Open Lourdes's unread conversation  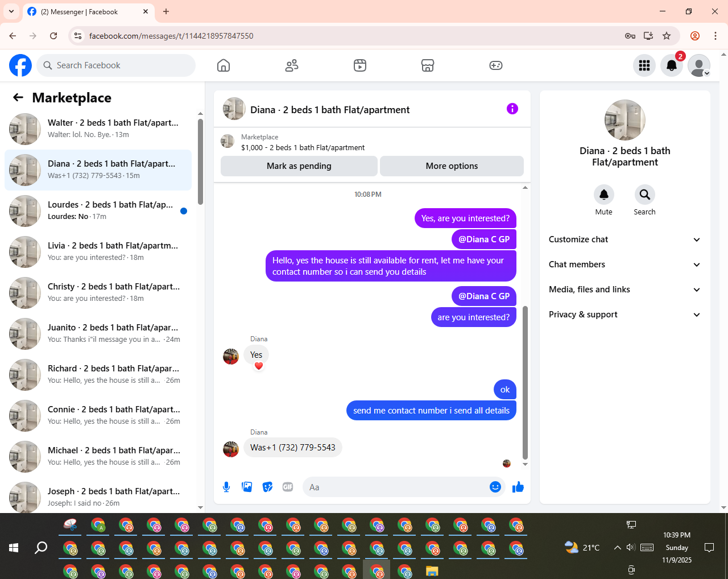click(98, 211)
